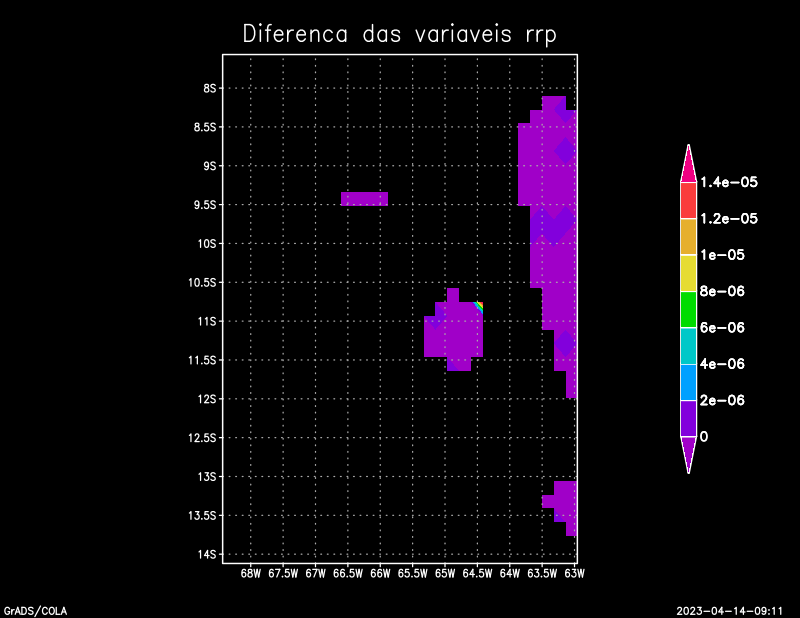
Task: Click the yellow color bar segment
Action: coord(688,273)
